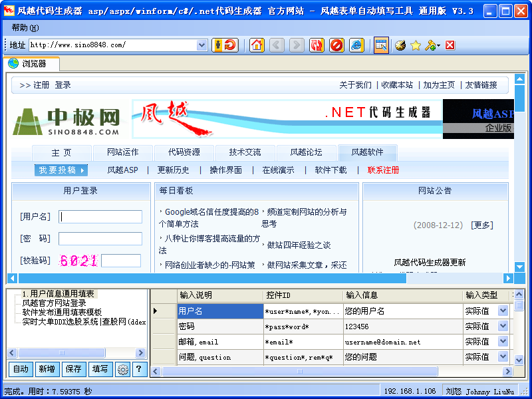Click tree panel horizontal scrollbar right arrow
The image size is (532, 399).
140,352
